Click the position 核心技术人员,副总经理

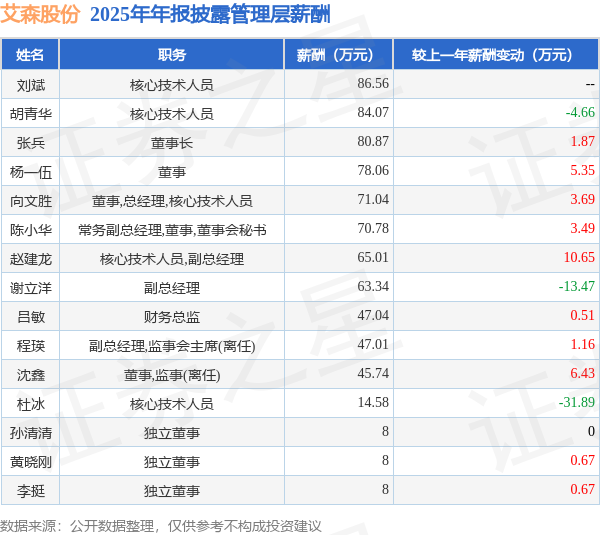(x=172, y=259)
